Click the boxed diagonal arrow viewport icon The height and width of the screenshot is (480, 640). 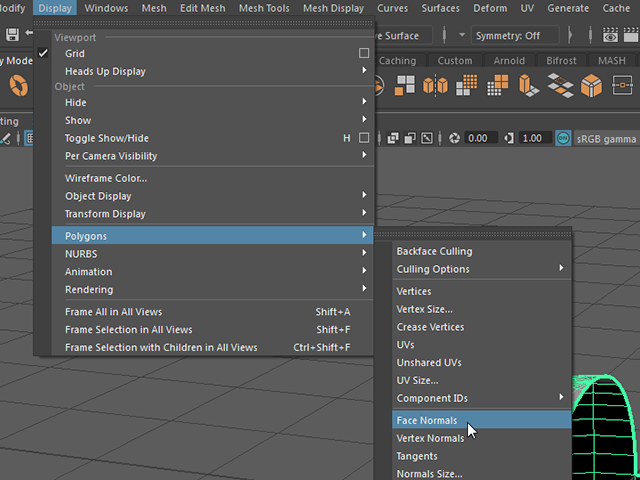tap(427, 138)
